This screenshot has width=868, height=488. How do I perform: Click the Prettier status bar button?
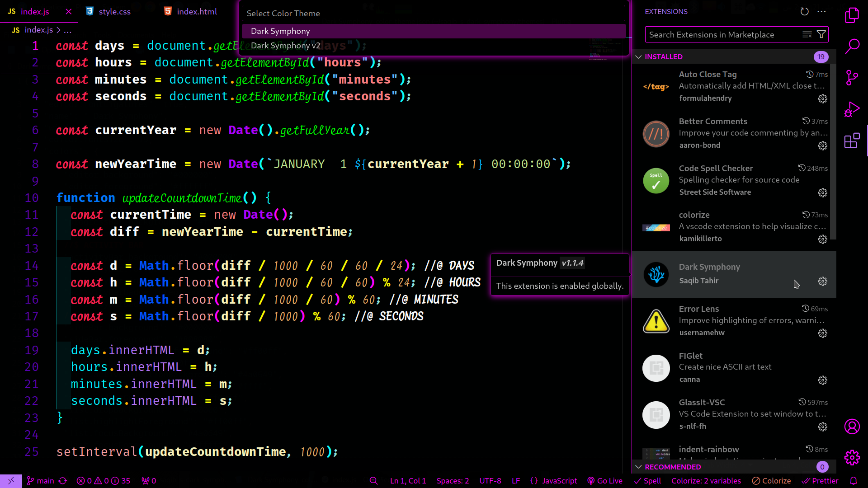820,481
